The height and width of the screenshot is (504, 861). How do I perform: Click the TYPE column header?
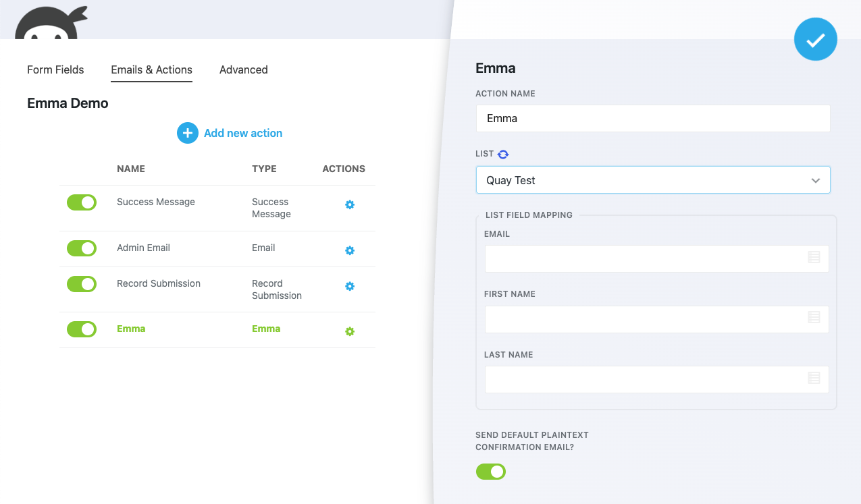click(x=264, y=169)
